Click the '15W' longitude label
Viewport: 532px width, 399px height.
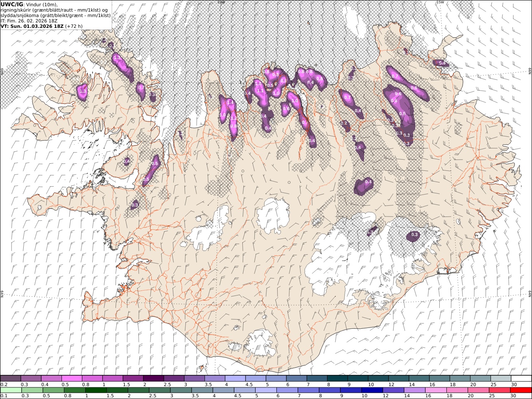[440, 2]
